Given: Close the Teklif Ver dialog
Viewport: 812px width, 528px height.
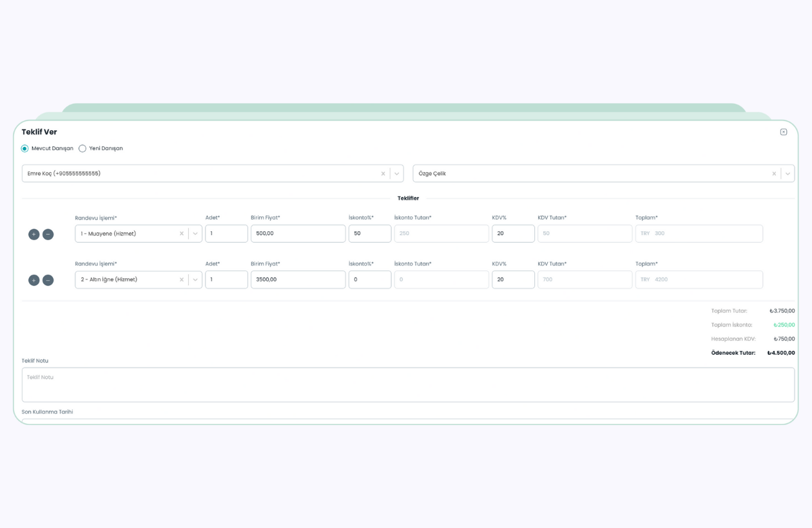Looking at the screenshot, I should pos(784,132).
